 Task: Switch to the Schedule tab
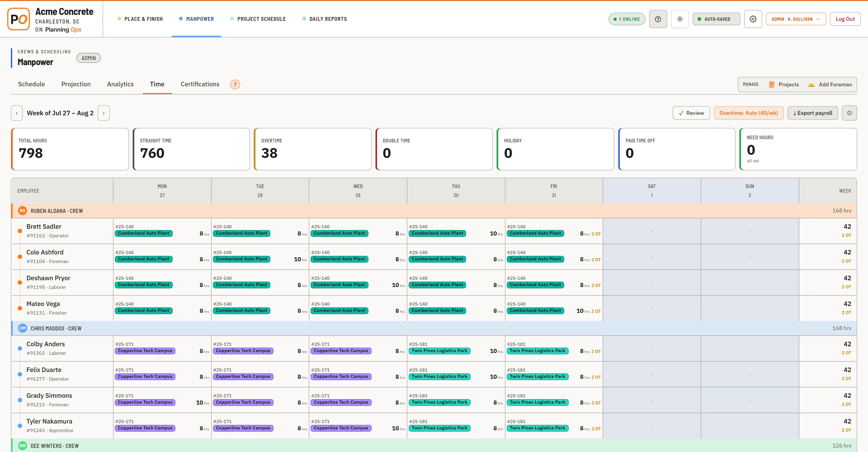[31, 84]
